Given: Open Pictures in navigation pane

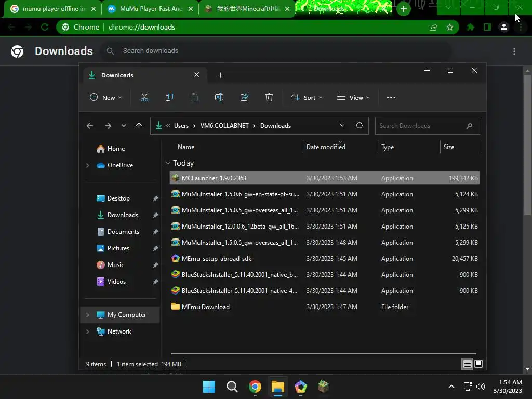Looking at the screenshot, I should (x=118, y=248).
